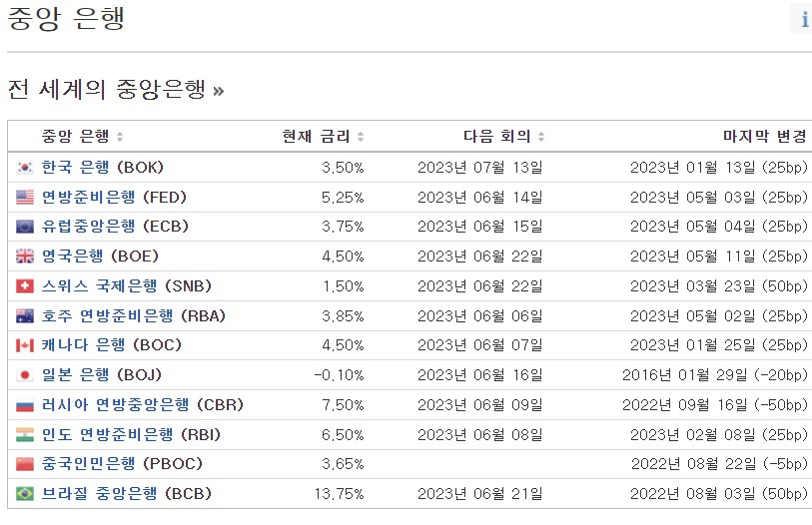Click the Australia flag icon
The width and height of the screenshot is (812, 525).
25,315
